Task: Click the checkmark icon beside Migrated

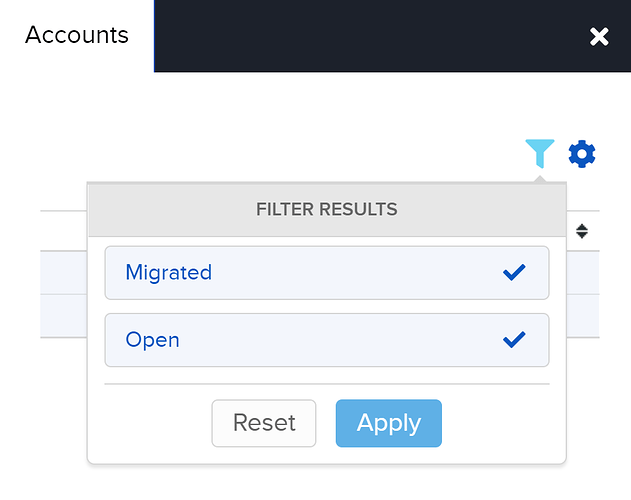Action: click(514, 273)
